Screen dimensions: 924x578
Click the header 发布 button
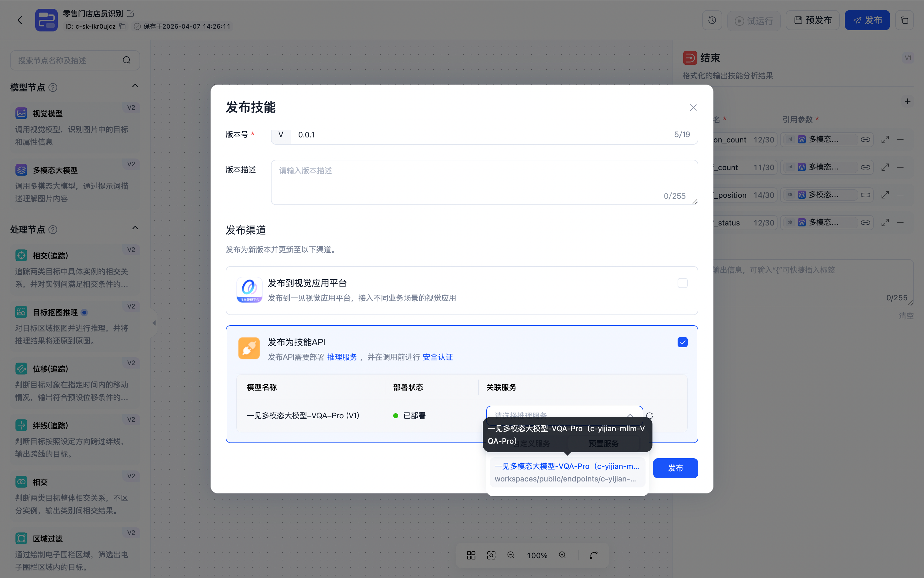(867, 20)
